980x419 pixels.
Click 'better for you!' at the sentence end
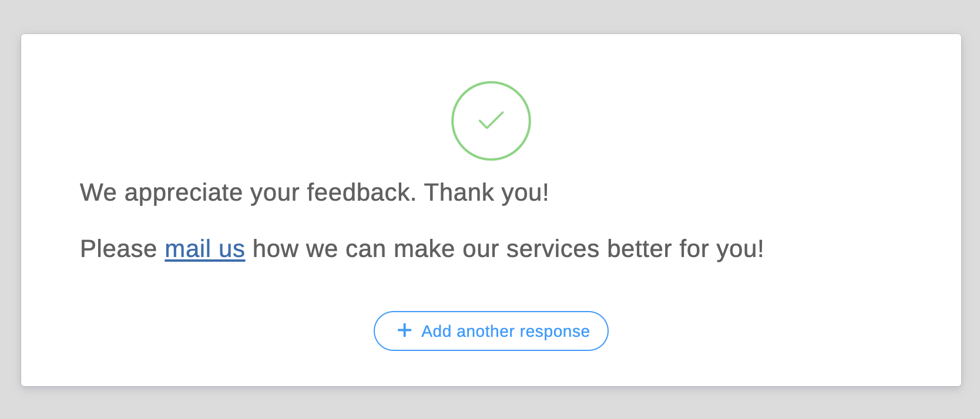[x=685, y=249]
